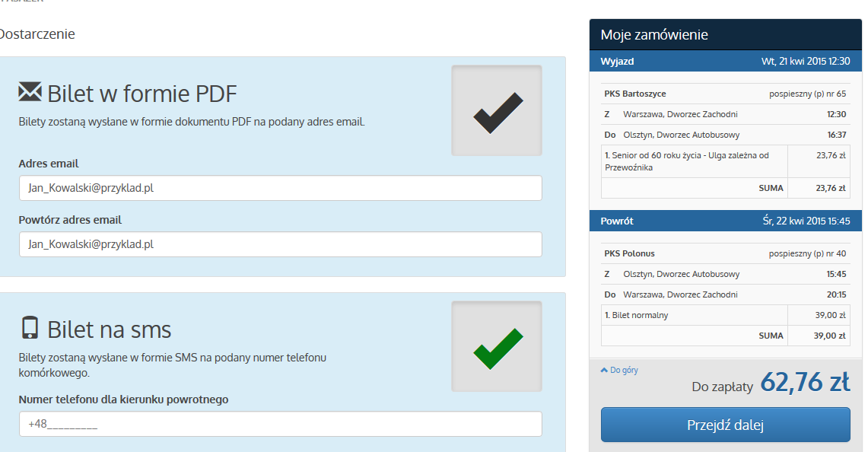Click the +48 phone number field
The height and width of the screenshot is (452, 868).
tap(280, 424)
